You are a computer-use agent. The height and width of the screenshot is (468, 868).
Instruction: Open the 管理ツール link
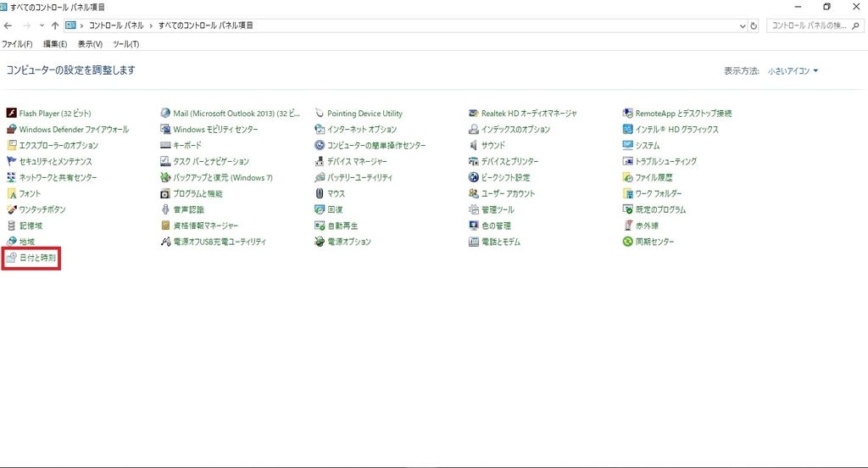click(497, 209)
